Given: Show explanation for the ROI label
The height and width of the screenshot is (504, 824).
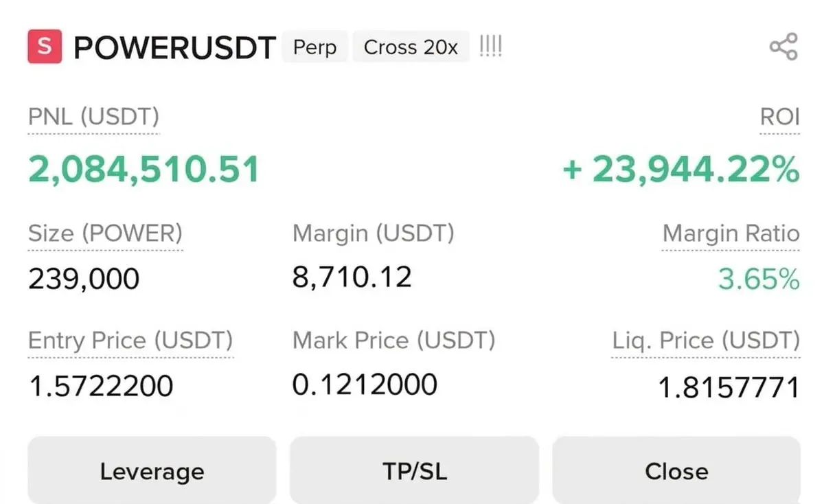Looking at the screenshot, I should pos(779,117).
